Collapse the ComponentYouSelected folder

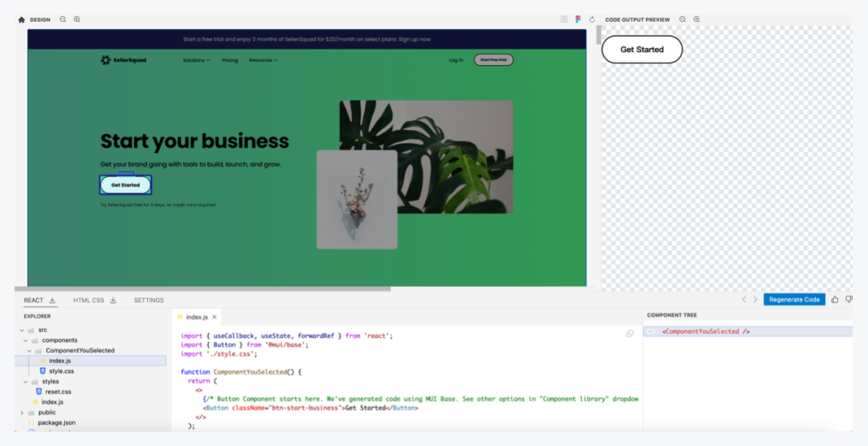[30, 350]
